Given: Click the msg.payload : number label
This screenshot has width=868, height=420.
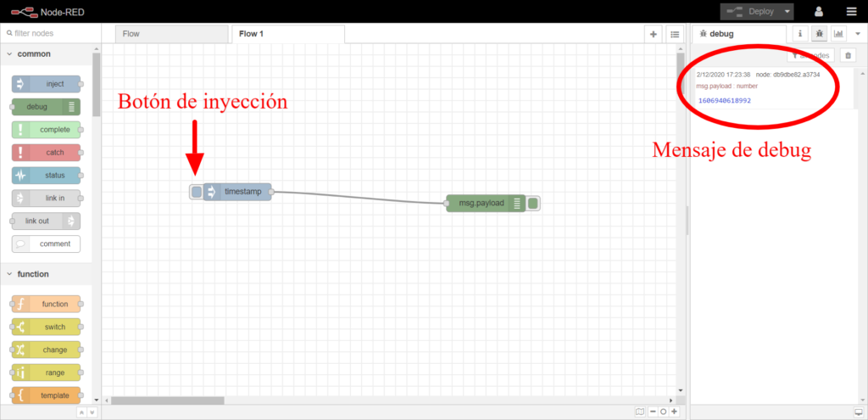Looking at the screenshot, I should [x=726, y=86].
